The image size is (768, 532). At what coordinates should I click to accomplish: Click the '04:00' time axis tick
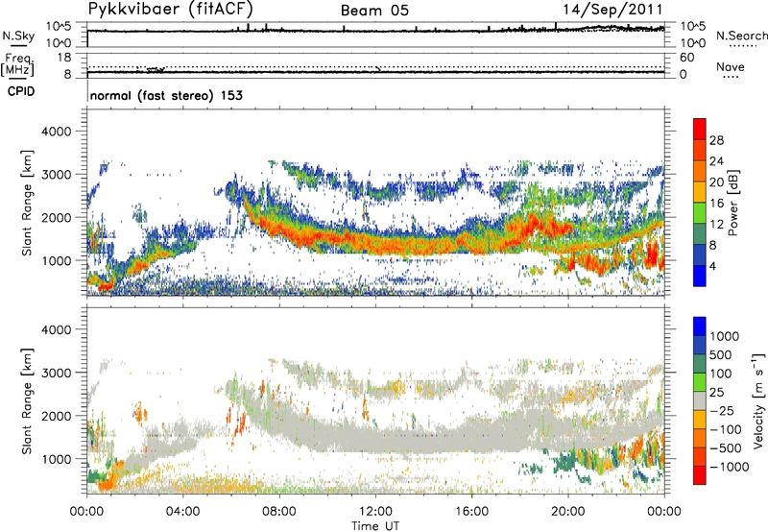(182, 512)
